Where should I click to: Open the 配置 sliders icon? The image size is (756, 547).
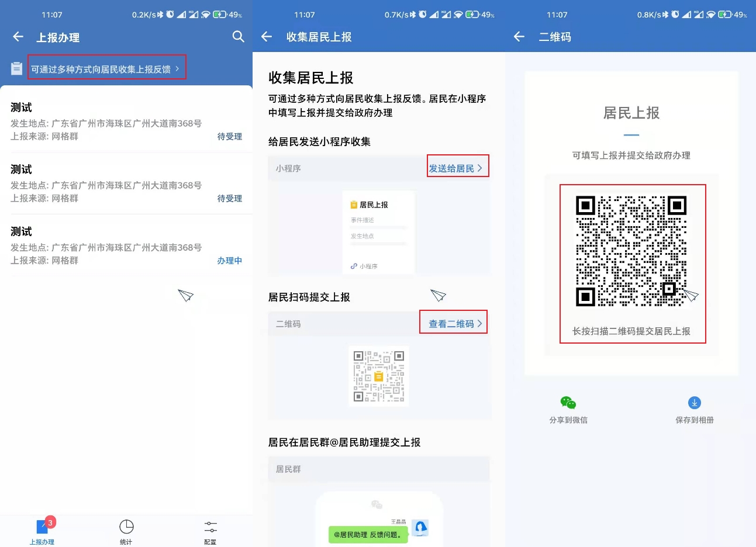coord(210,527)
